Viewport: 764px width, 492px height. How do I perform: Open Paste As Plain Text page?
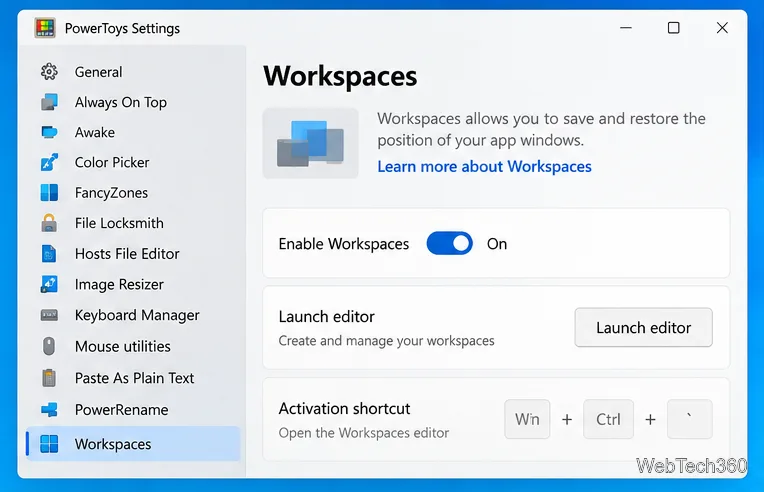(133, 378)
